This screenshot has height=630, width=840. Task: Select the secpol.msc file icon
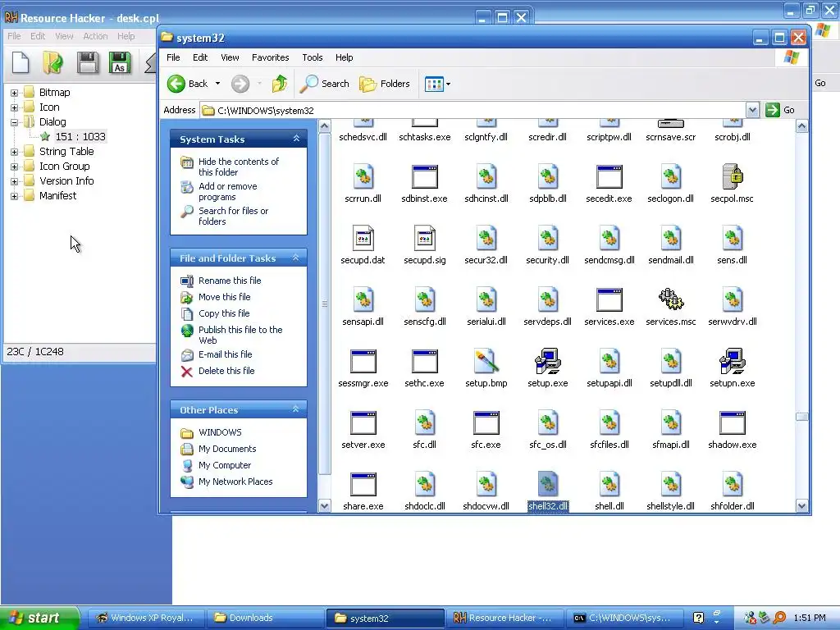pyautogui.click(x=733, y=176)
